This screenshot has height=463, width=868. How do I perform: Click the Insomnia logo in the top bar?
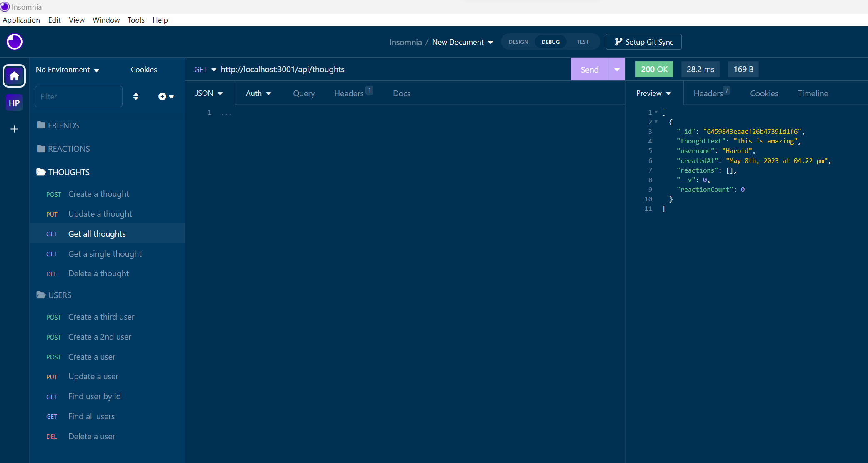click(x=14, y=42)
